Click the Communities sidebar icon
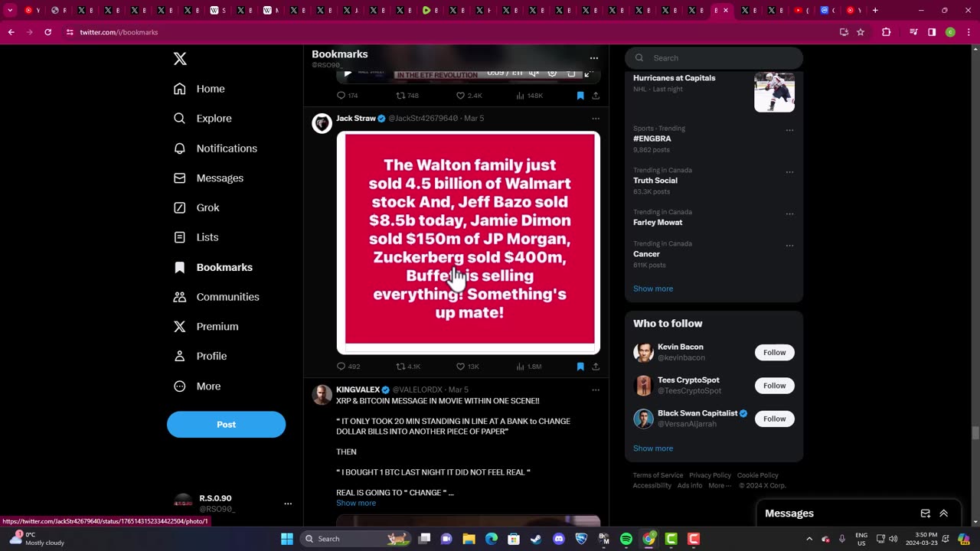The height and width of the screenshot is (551, 980). (x=179, y=297)
